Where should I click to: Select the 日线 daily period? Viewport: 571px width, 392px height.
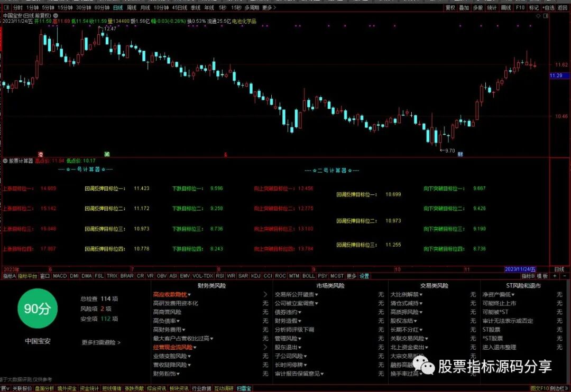117,7
